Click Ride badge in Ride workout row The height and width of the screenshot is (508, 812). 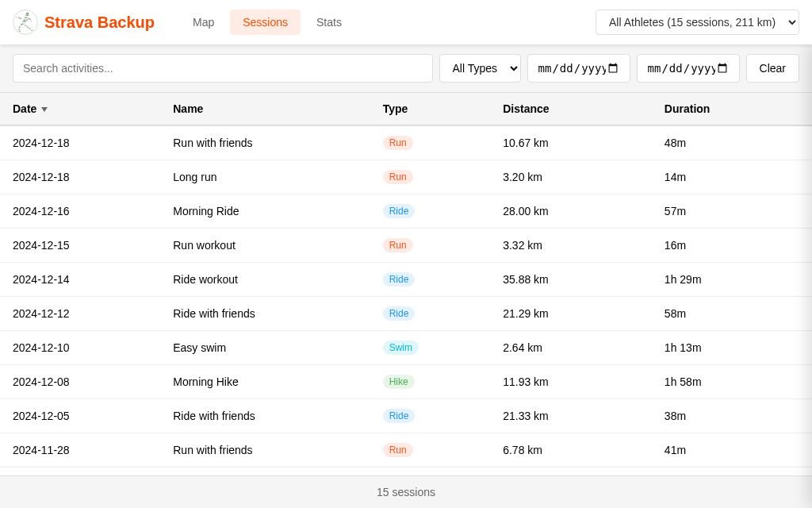point(399,279)
